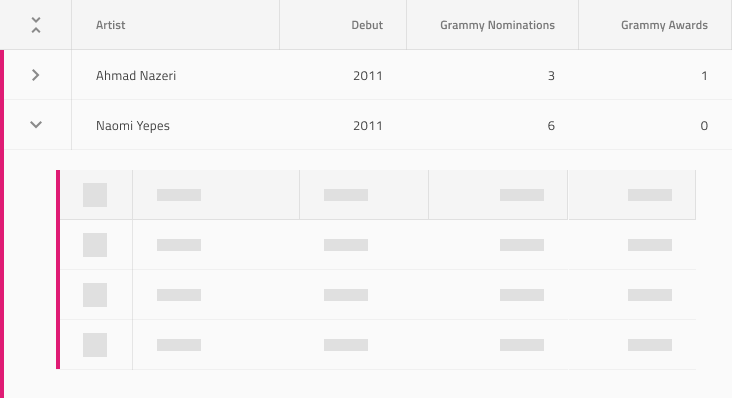Click Ahmad Nazeri's debut year 2011

point(367,76)
